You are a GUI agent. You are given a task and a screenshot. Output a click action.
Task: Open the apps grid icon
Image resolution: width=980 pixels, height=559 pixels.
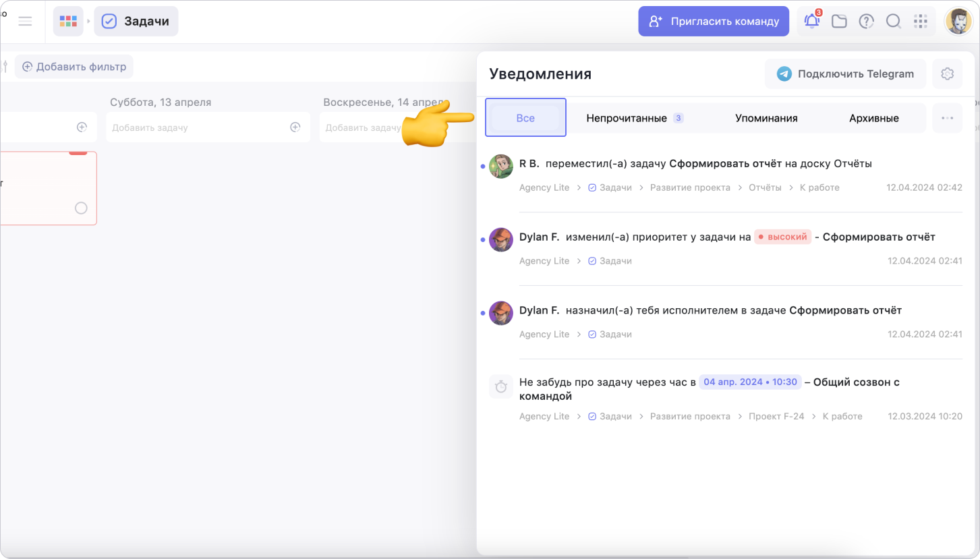coord(921,22)
